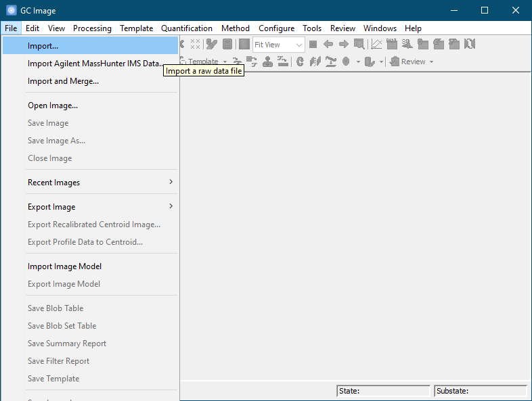Click the grayed-out Save Image entry
This screenshot has height=401, width=532.
[90, 123]
